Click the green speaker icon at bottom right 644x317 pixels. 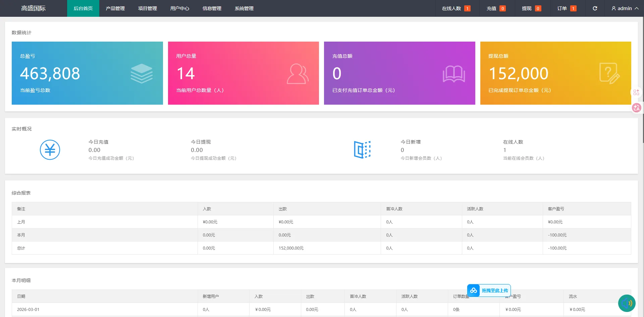[x=627, y=303]
